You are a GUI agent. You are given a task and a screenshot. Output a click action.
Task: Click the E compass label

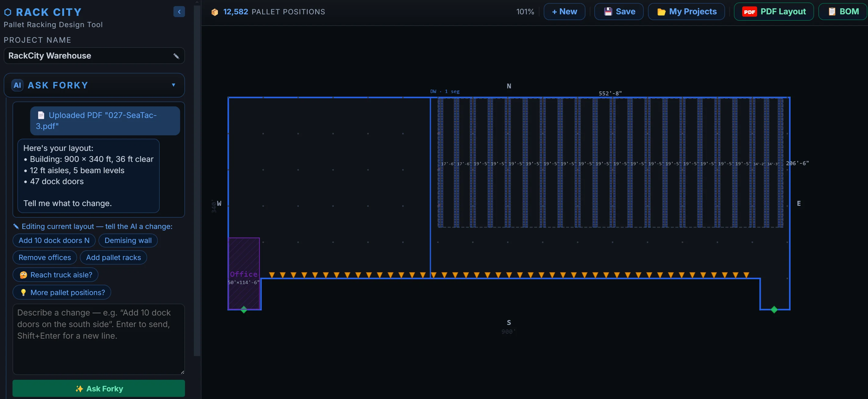(799, 203)
